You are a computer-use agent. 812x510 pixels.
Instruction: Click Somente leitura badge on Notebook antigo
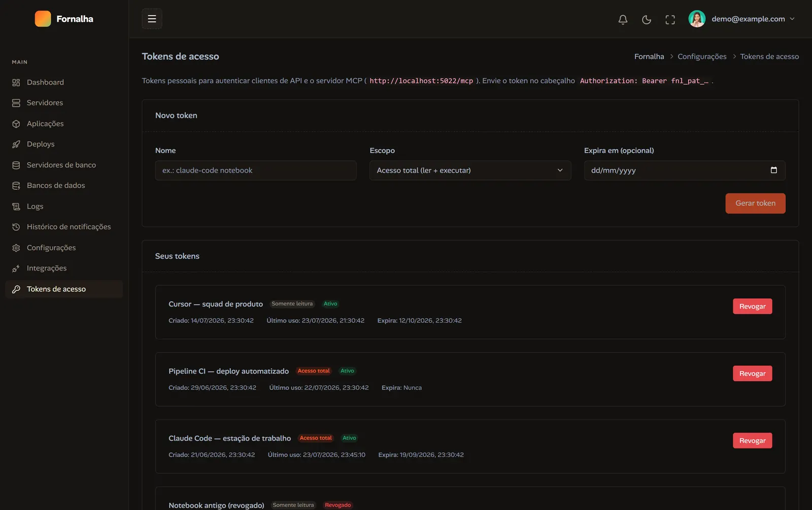click(293, 505)
